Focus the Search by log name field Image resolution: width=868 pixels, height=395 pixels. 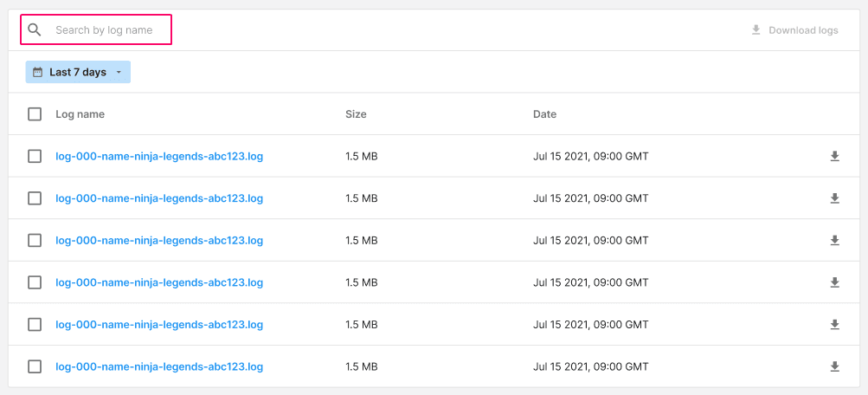[x=96, y=30]
